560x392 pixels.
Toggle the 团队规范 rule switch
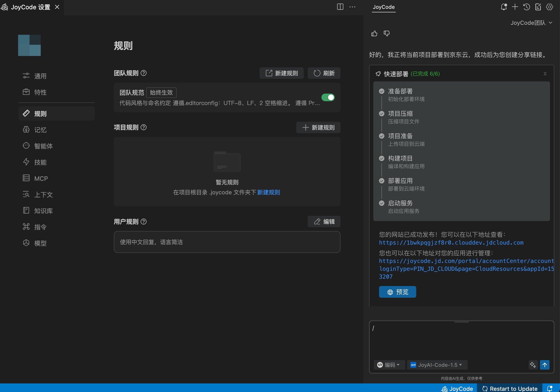coord(328,97)
